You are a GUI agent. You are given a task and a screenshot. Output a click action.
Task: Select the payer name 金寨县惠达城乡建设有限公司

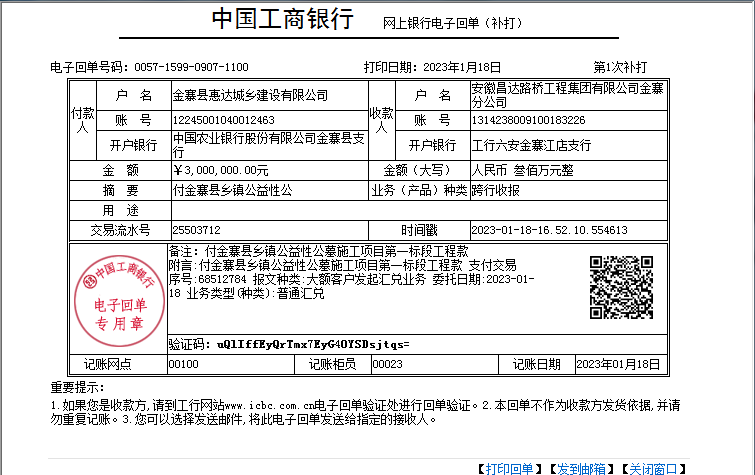tap(250, 95)
